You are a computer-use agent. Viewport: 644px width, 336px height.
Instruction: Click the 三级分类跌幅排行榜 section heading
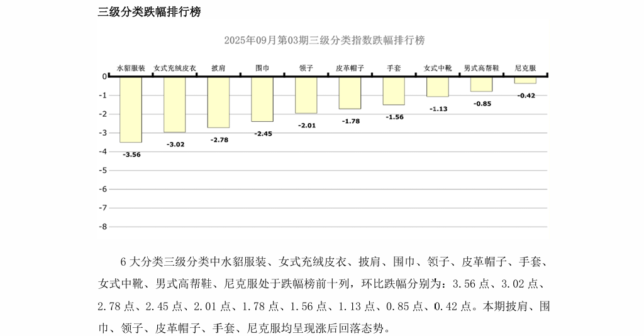point(150,12)
